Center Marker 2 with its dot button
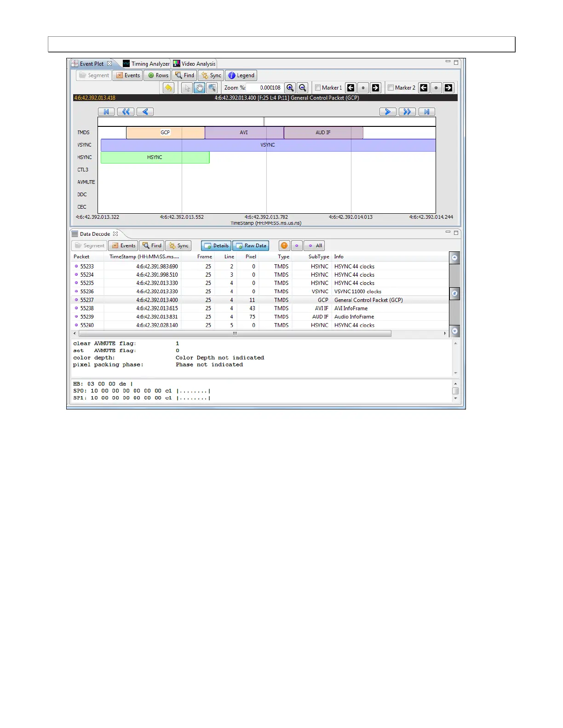563x728 pixels. click(x=436, y=88)
